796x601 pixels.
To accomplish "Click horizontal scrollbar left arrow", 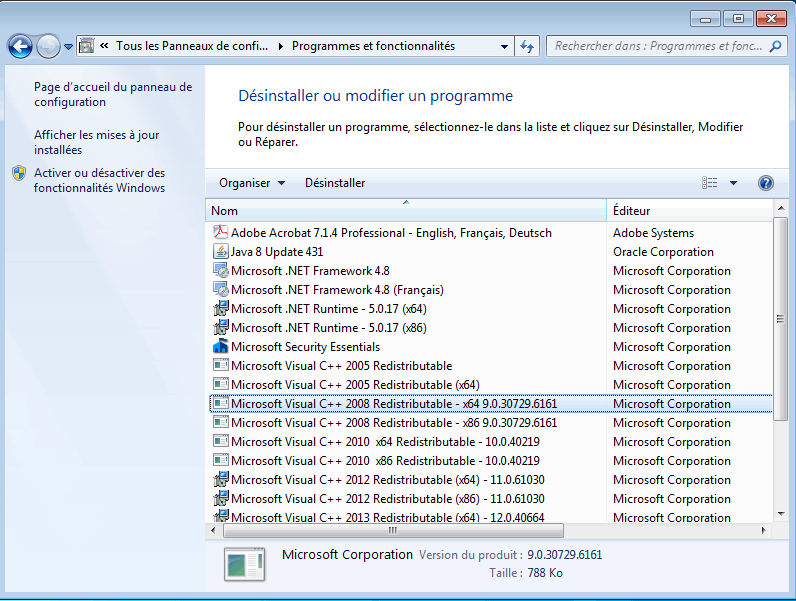I will point(213,530).
